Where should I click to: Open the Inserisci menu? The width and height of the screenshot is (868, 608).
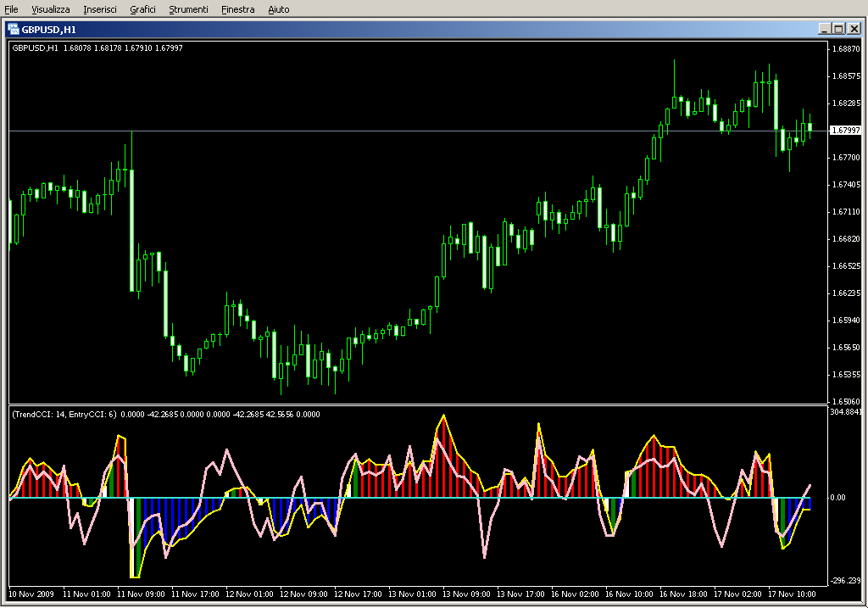point(100,9)
